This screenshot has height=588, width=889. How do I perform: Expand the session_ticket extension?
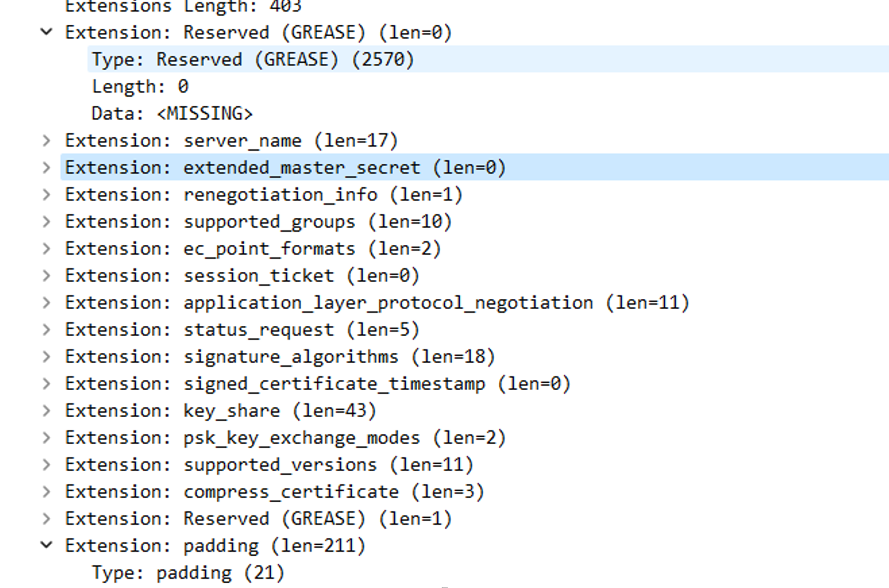click(x=46, y=276)
